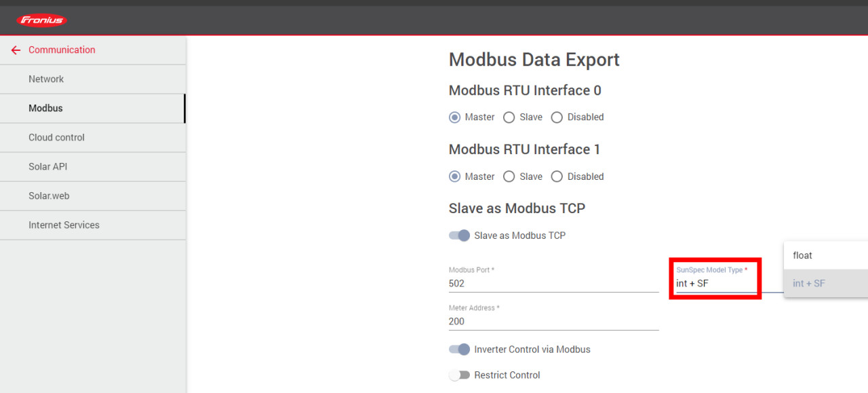The width and height of the screenshot is (868, 393).
Task: Select Master for RTU Interface 0
Action: pyautogui.click(x=454, y=117)
